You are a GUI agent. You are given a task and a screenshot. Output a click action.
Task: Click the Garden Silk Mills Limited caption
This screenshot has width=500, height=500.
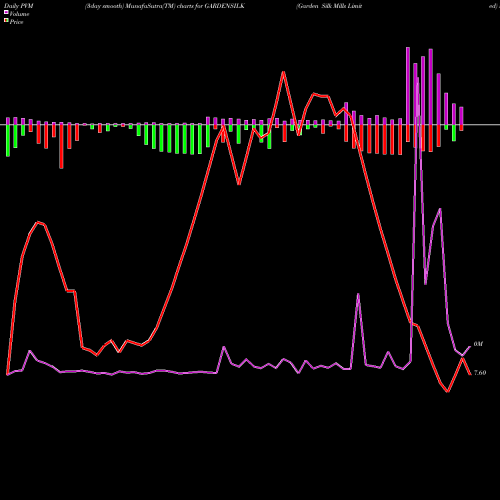click(x=329, y=6)
